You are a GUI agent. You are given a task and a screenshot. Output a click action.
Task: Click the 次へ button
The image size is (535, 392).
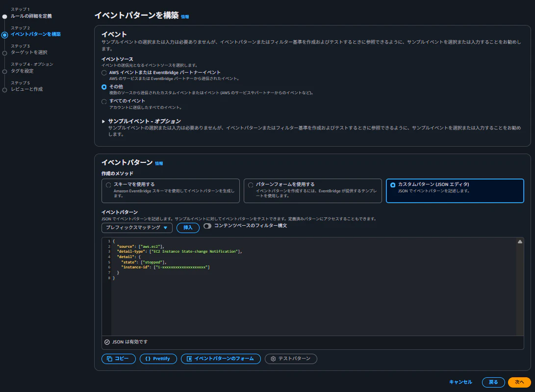click(519, 382)
